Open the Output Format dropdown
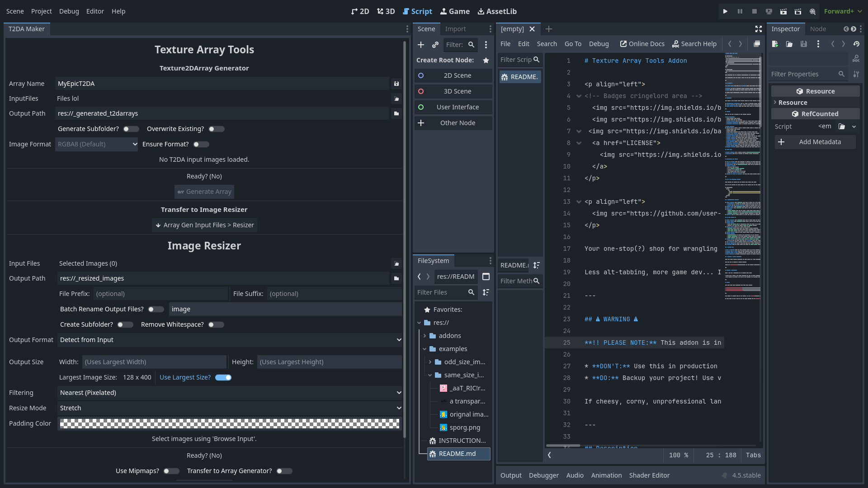Image resolution: width=868 pixels, height=488 pixels. [230, 340]
